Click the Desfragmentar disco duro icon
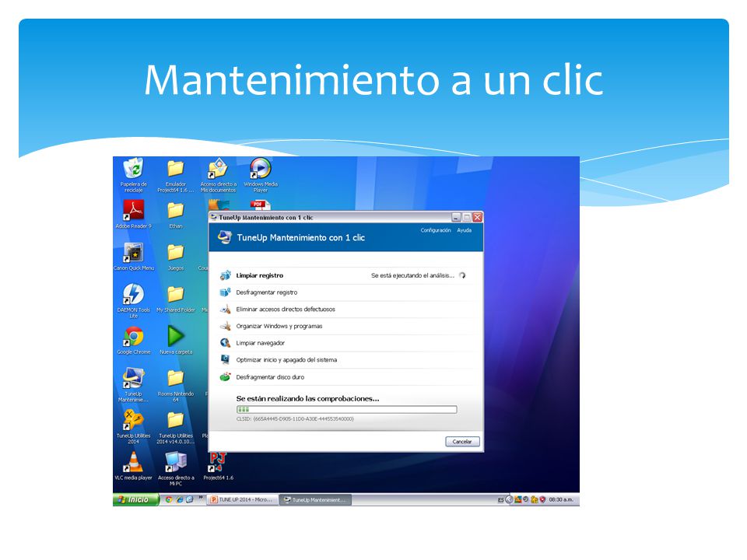747x560 pixels. [x=226, y=376]
